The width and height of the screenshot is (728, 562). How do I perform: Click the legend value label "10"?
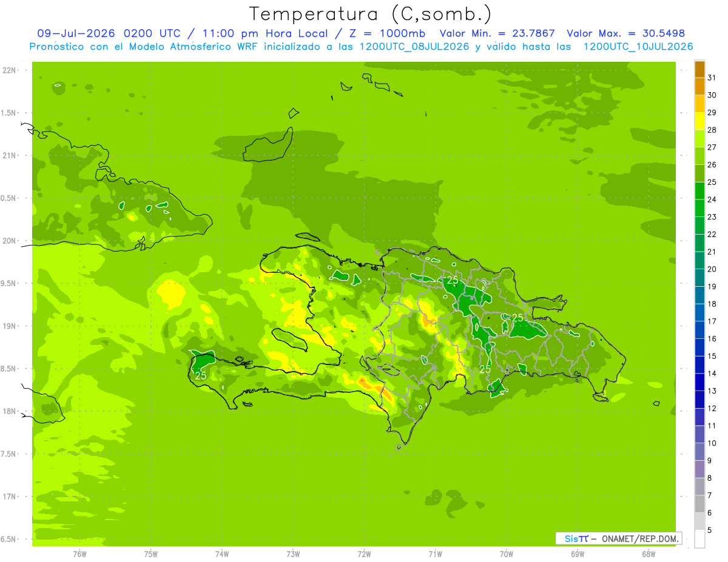click(712, 443)
